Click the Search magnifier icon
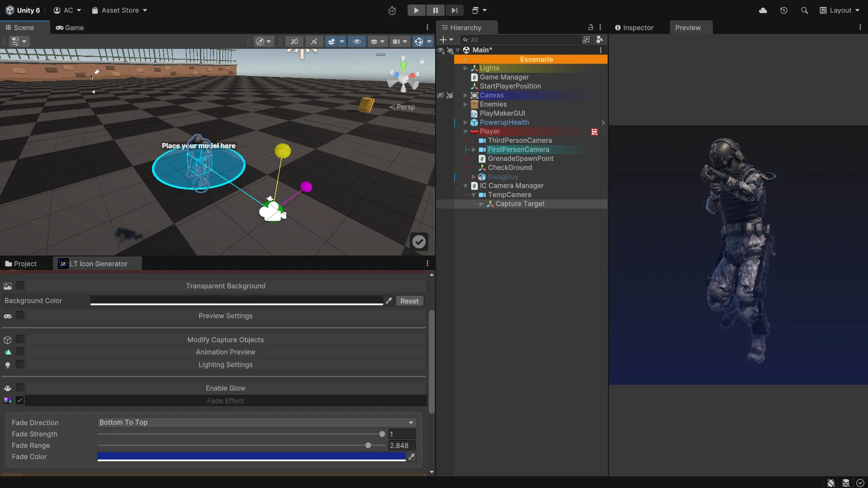Screen dimensions: 868x488 tap(804, 10)
